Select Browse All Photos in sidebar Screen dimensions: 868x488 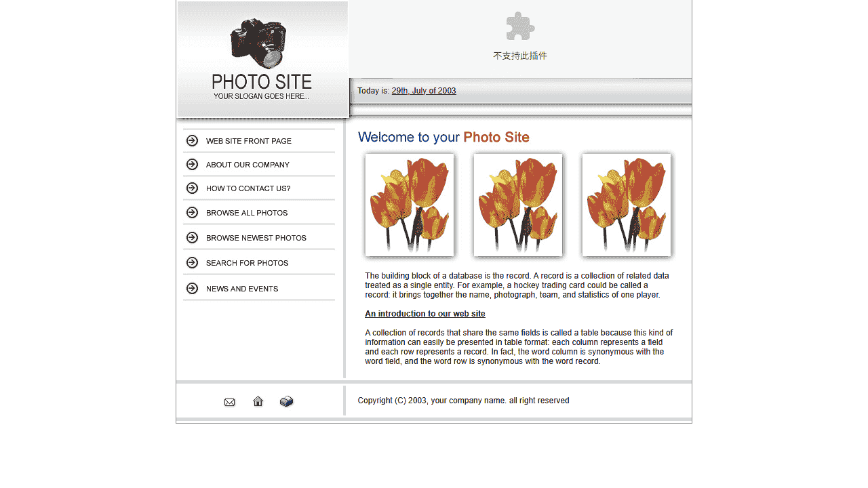(x=247, y=213)
